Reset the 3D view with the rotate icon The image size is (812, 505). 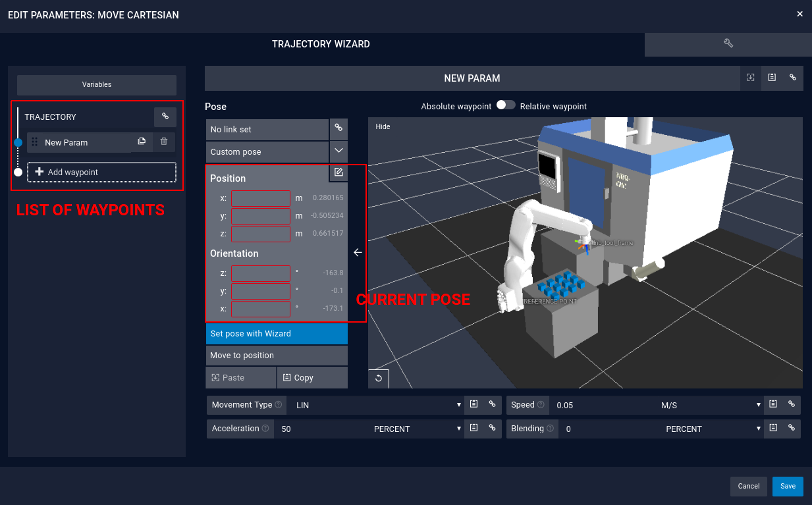tap(379, 379)
